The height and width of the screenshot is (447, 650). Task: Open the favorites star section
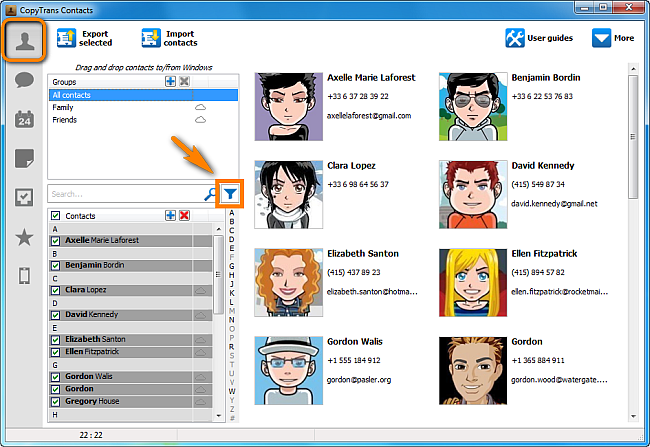(x=26, y=237)
